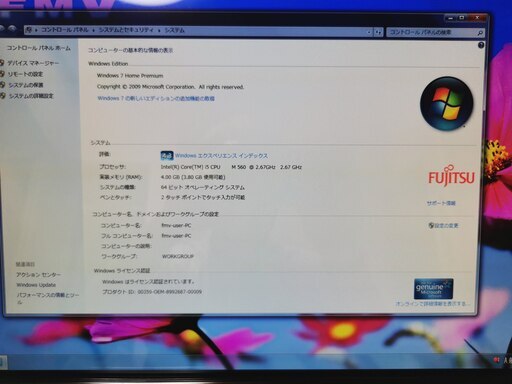
Task: Open サポート情報 link under Fujitsu logo
Action: click(x=441, y=203)
